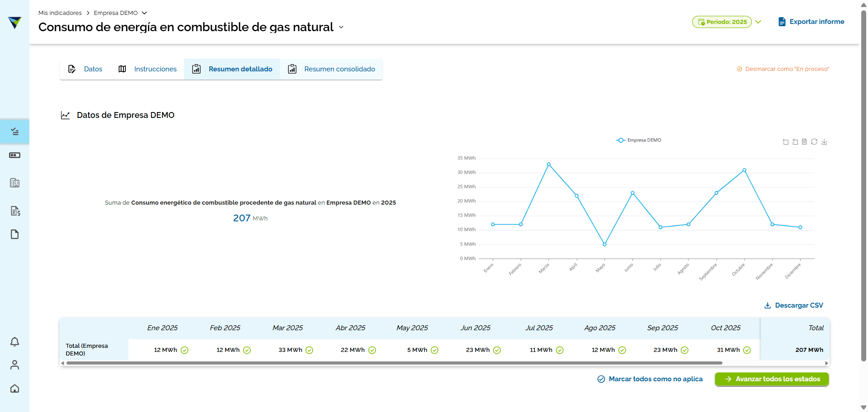This screenshot has width=868, height=412.
Task: Select the Resumen detallado tab
Action: coord(232,69)
